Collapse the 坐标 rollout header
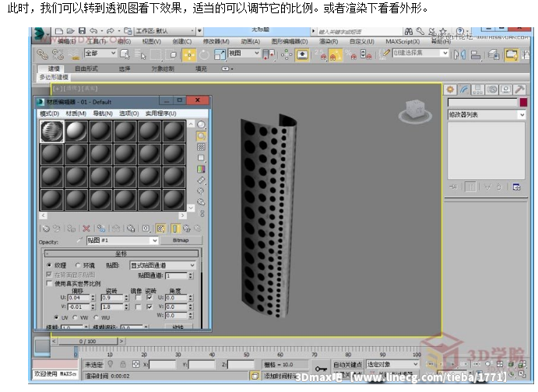The height and width of the screenshot is (392, 538). 121,254
